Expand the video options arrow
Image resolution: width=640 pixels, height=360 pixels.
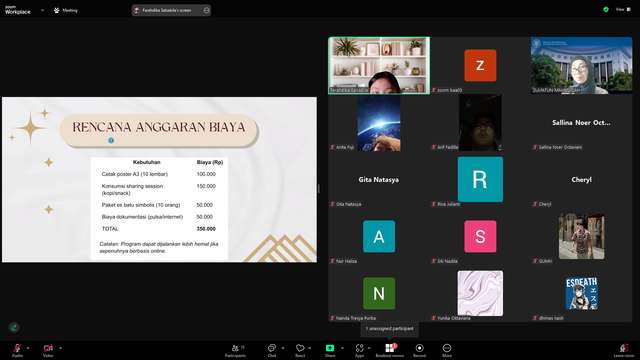click(x=60, y=348)
